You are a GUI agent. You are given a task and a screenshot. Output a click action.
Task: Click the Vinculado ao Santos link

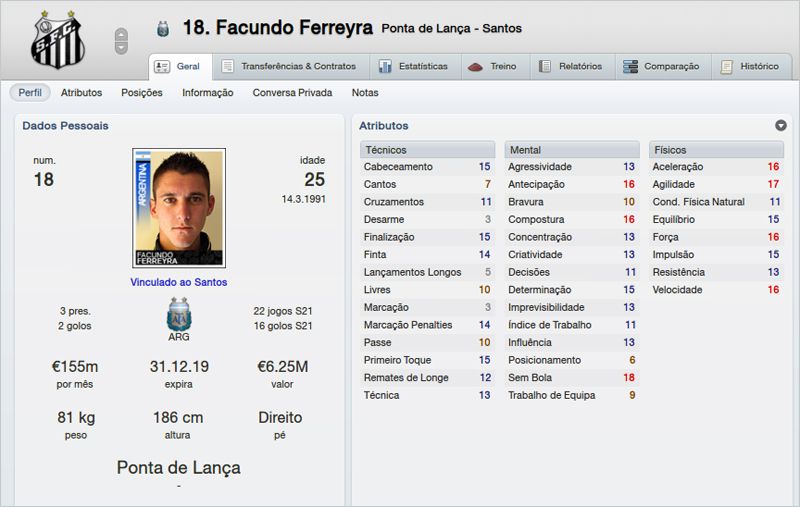pos(178,282)
